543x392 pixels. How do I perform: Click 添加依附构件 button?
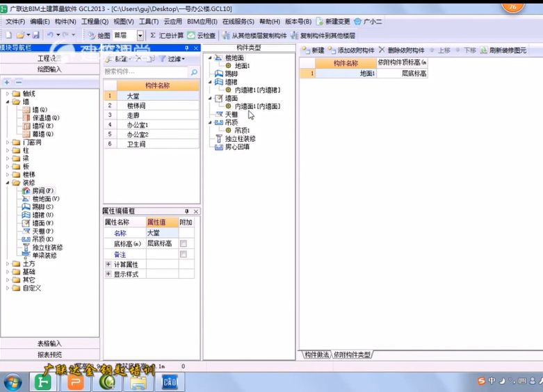click(x=352, y=51)
